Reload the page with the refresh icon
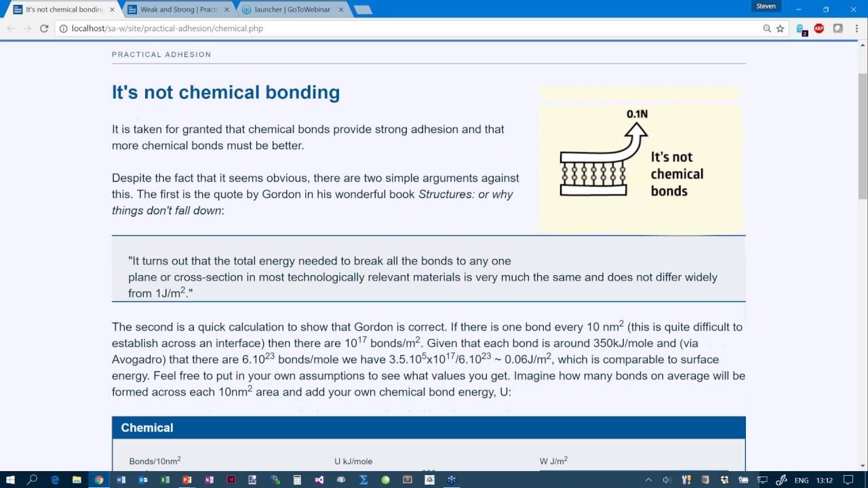Screen dimensions: 868x488 click(44, 28)
